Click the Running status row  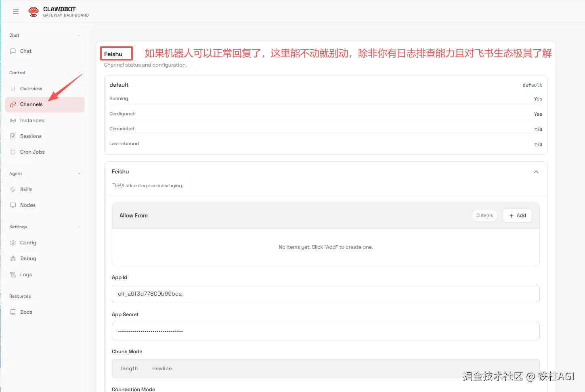point(326,98)
